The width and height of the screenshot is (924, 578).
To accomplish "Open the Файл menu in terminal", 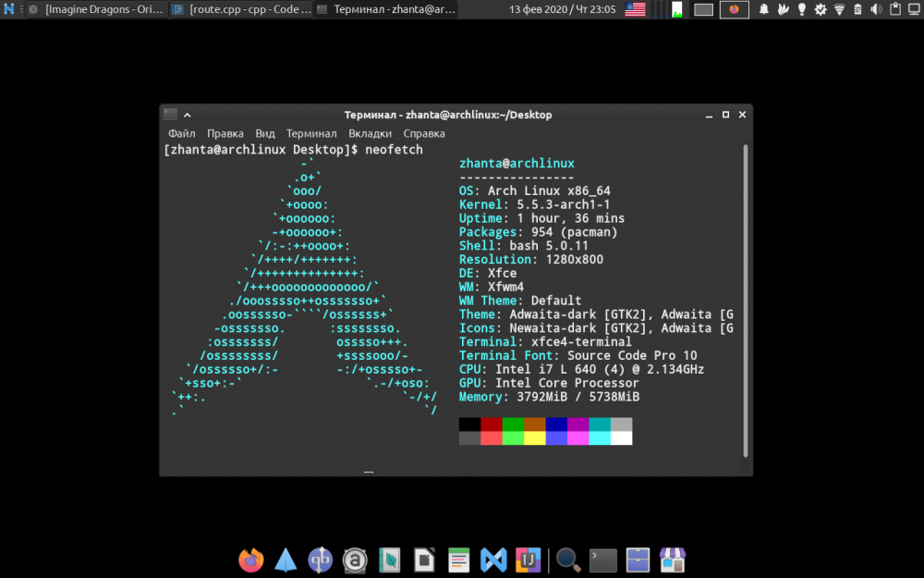I will pyautogui.click(x=181, y=134).
